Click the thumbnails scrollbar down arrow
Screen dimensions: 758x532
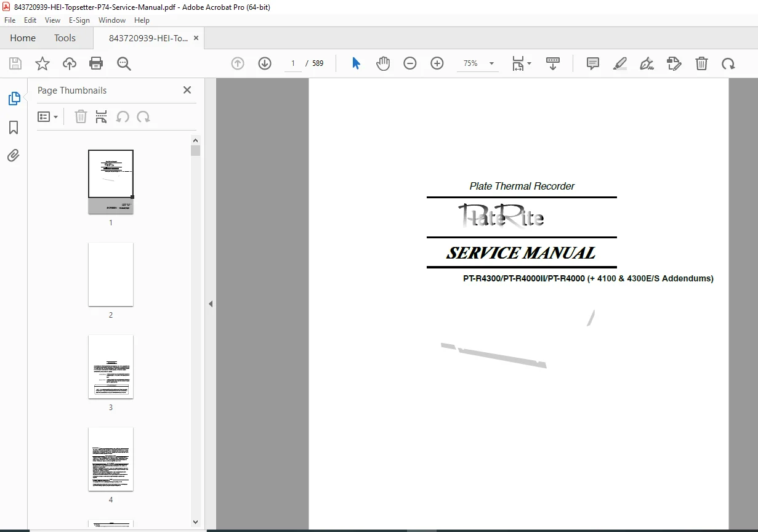click(x=195, y=522)
